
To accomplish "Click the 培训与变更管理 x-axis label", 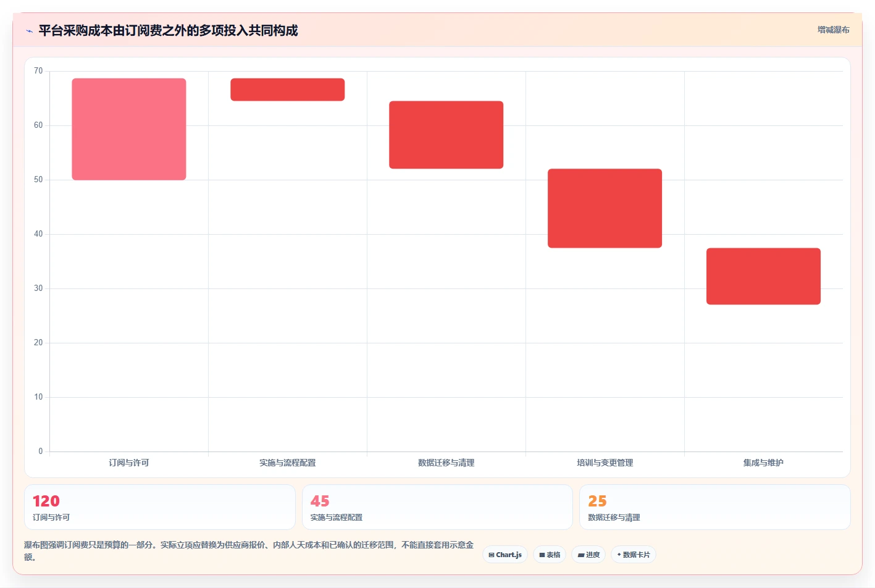I will pos(605,463).
